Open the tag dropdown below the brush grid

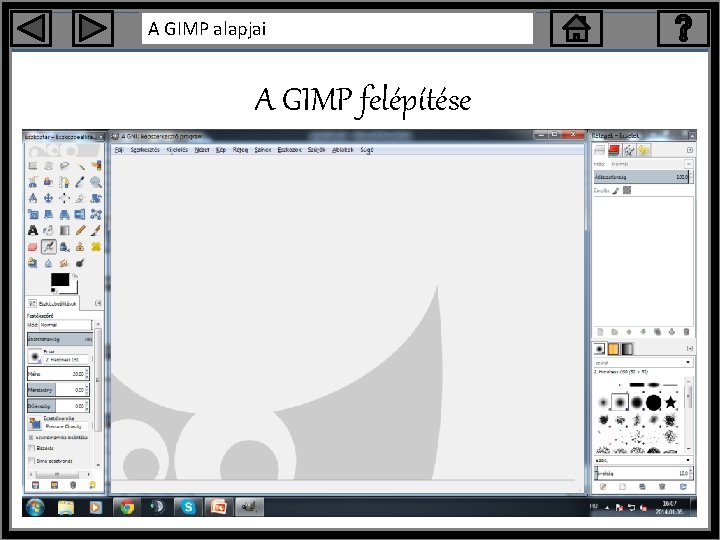pyautogui.click(x=644, y=460)
